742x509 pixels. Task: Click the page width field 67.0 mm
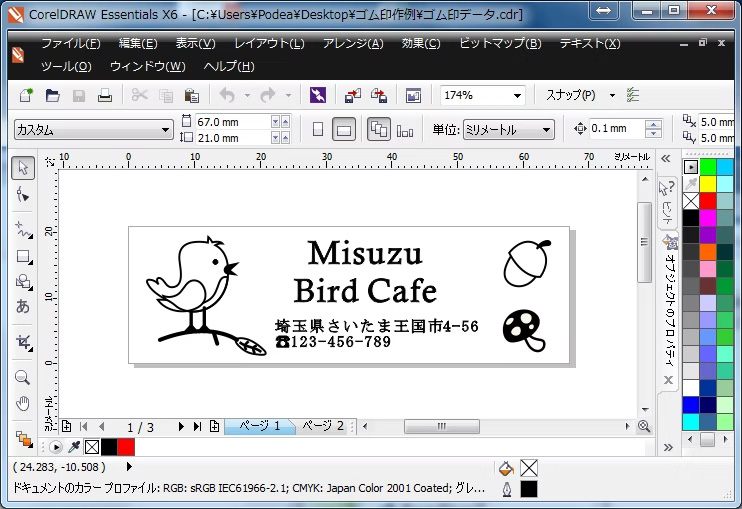233,122
